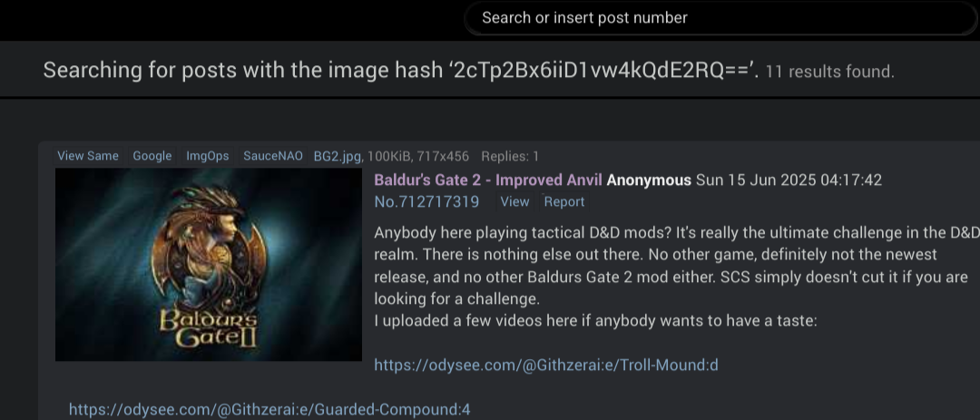Viewport: 980px width, 420px height.
Task: Click the 11 results found text
Action: pyautogui.click(x=830, y=72)
